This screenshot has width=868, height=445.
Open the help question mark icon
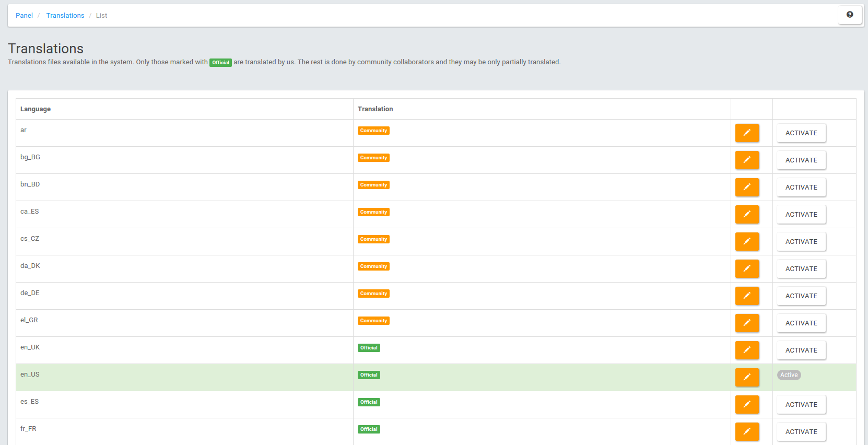pyautogui.click(x=850, y=15)
